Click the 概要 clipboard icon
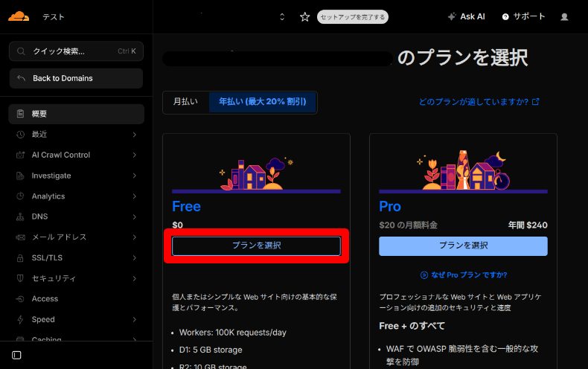The image size is (588, 369). 20,114
